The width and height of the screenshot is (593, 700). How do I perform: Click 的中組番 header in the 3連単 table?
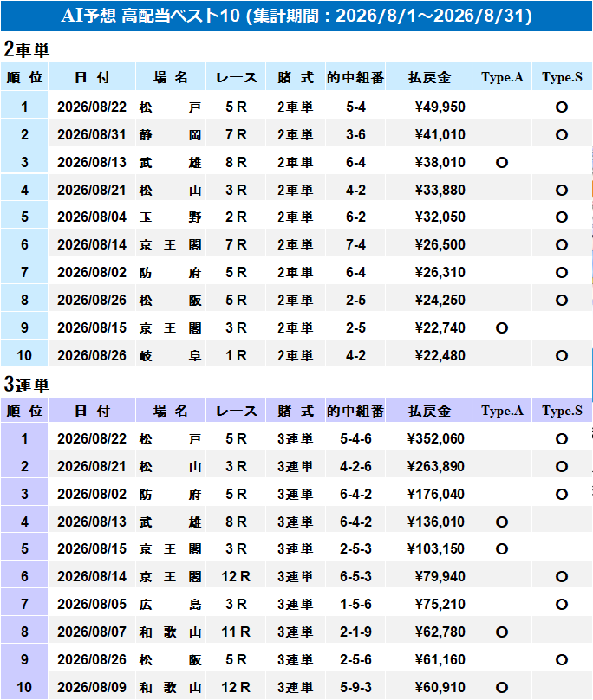355,411
